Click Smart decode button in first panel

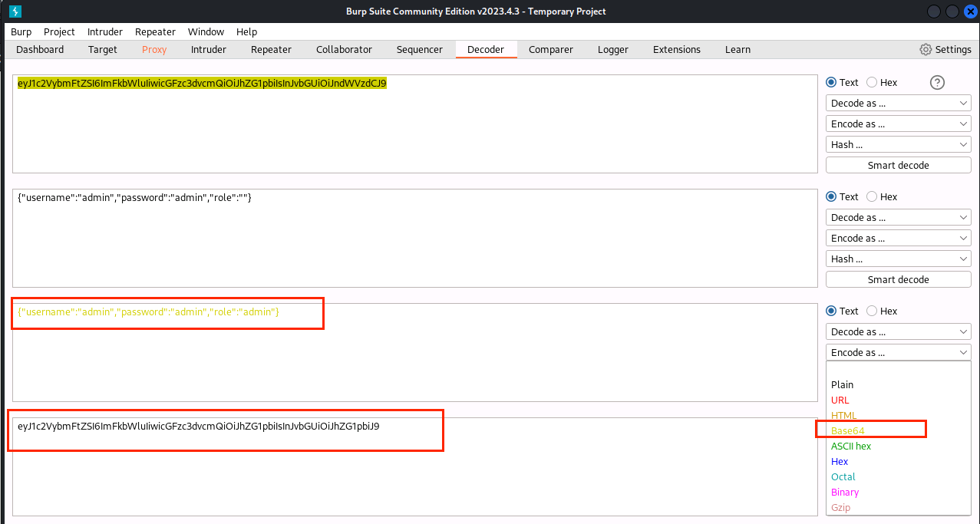pyautogui.click(x=899, y=165)
